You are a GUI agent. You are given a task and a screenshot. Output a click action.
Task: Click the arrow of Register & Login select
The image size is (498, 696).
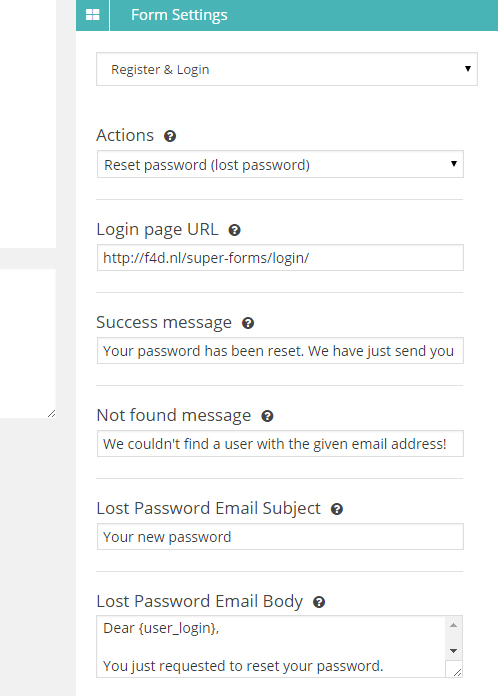point(467,69)
